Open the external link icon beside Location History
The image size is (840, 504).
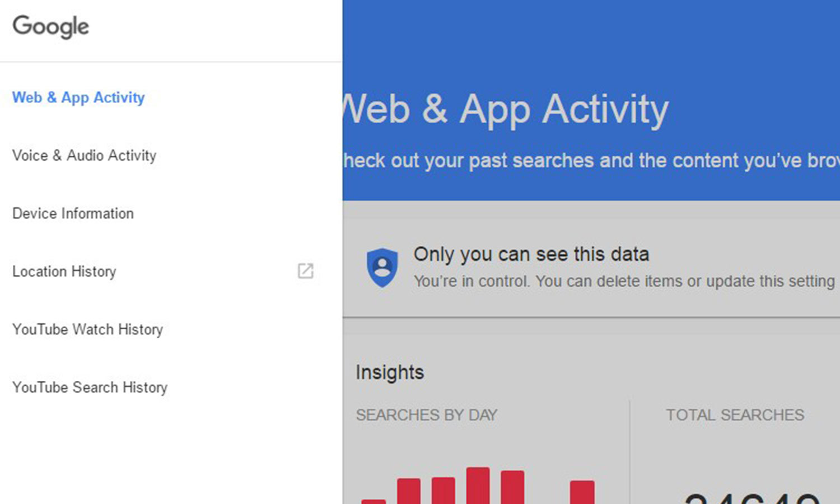305,271
